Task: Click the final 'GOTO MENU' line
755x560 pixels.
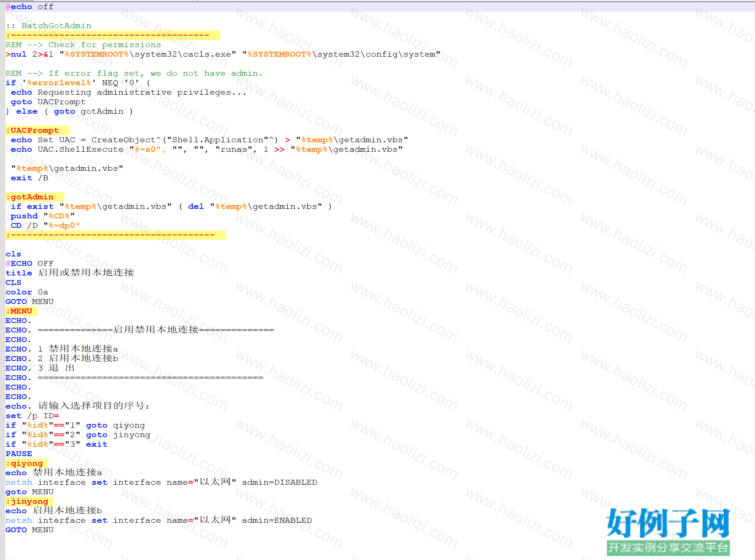Action: (x=29, y=530)
